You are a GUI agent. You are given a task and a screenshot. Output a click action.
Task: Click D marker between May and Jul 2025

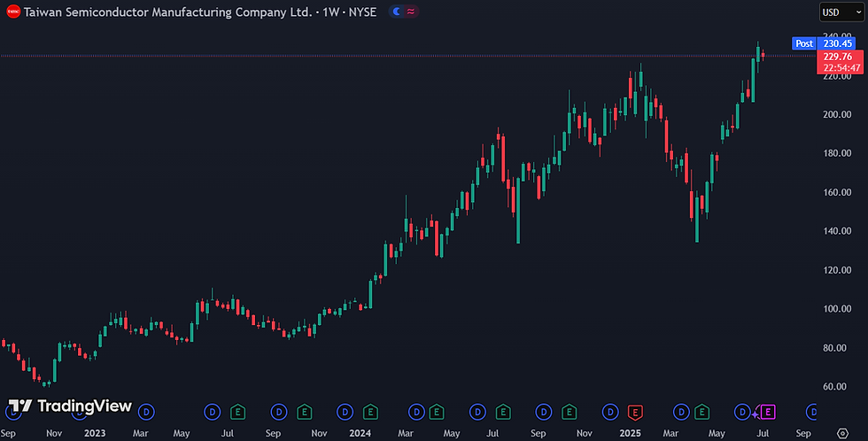(x=742, y=412)
